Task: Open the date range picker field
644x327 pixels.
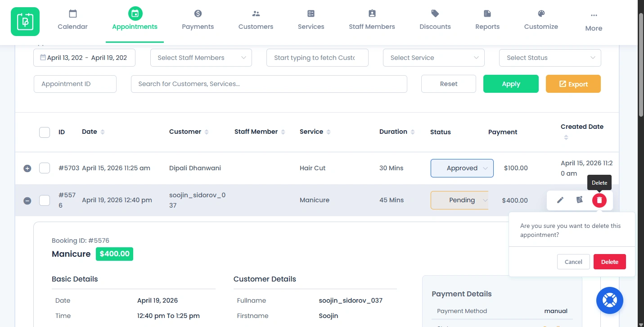Action: click(x=85, y=58)
